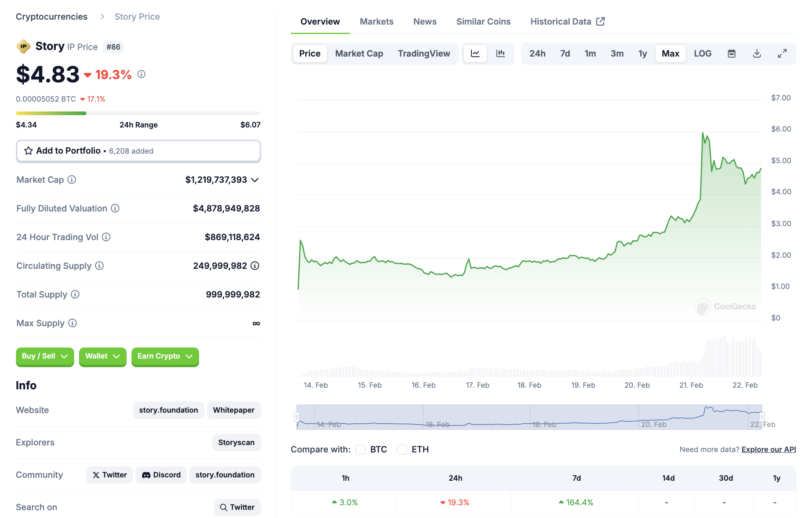Enable ETH comparison checkbox
Viewport: 812px width, 518px height.
(x=402, y=450)
